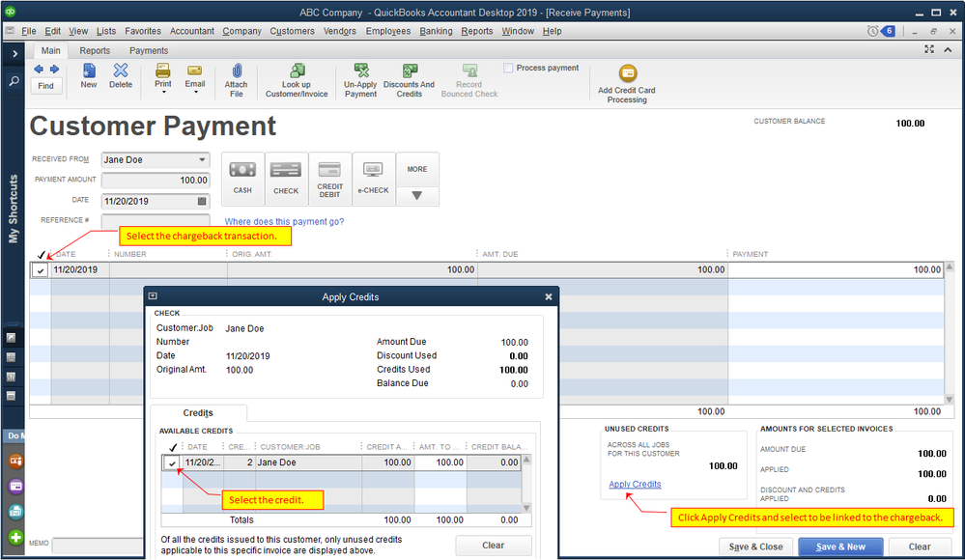Open the Email dropdown arrow

[196, 93]
